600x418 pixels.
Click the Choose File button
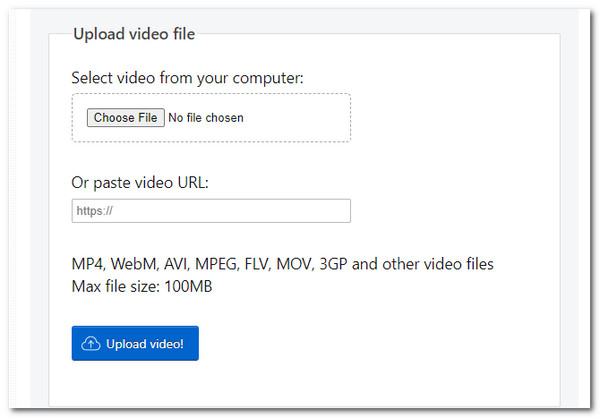(x=126, y=118)
